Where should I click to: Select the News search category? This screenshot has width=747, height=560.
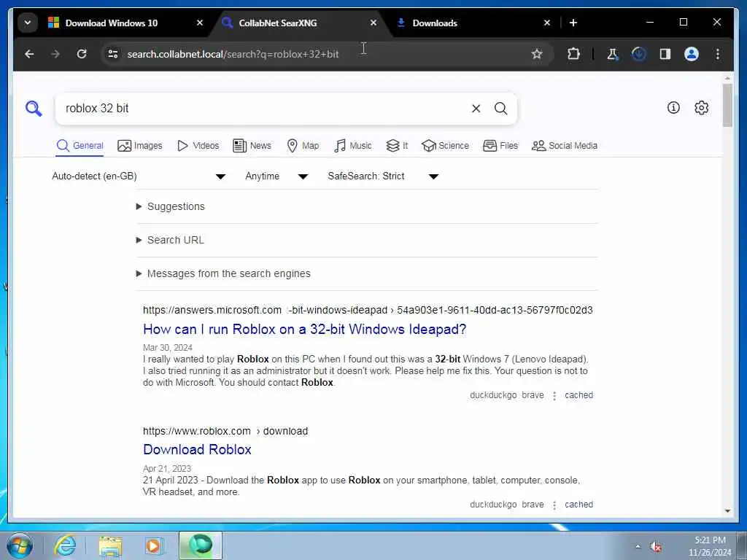[252, 146]
